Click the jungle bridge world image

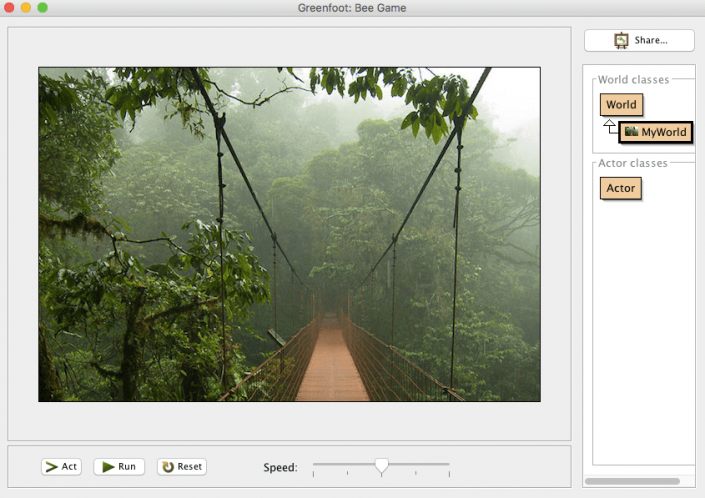tap(289, 234)
